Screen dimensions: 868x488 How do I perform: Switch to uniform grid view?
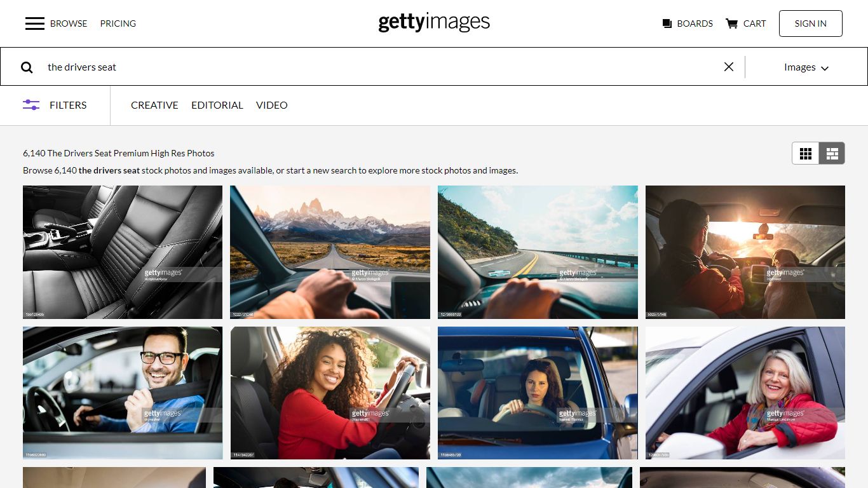click(x=806, y=153)
